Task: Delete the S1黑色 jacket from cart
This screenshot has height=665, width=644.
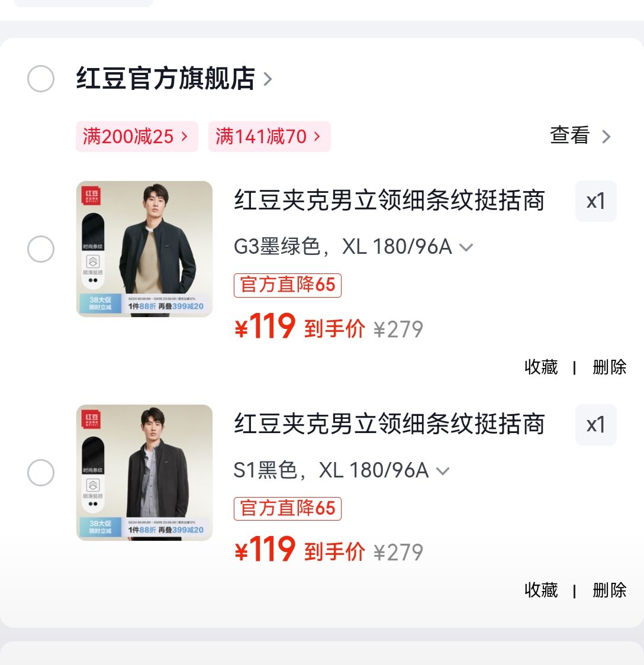Action: 609,590
